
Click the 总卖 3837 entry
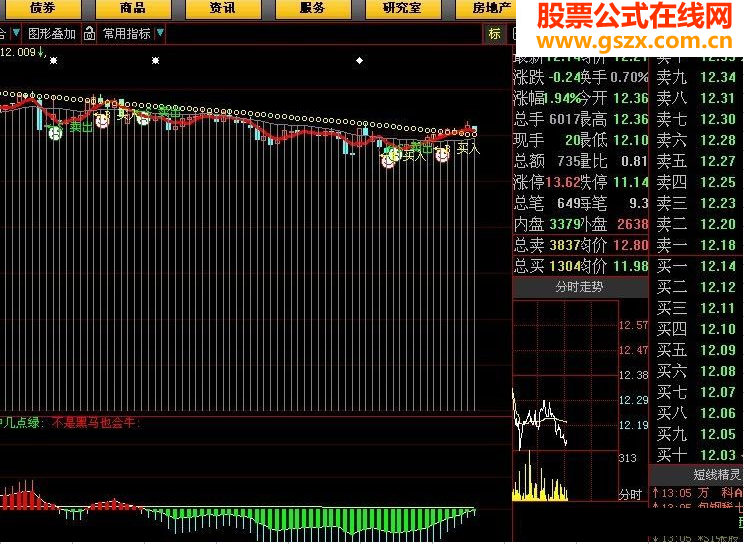tap(547, 245)
